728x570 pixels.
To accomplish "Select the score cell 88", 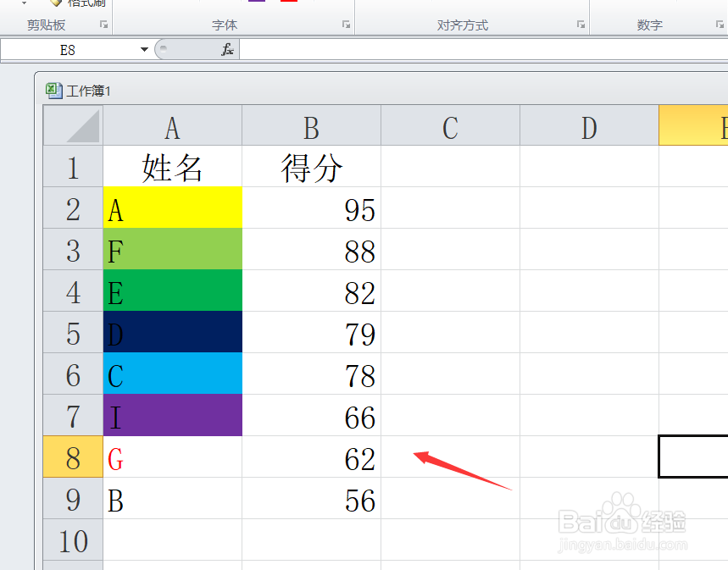I will pos(311,249).
